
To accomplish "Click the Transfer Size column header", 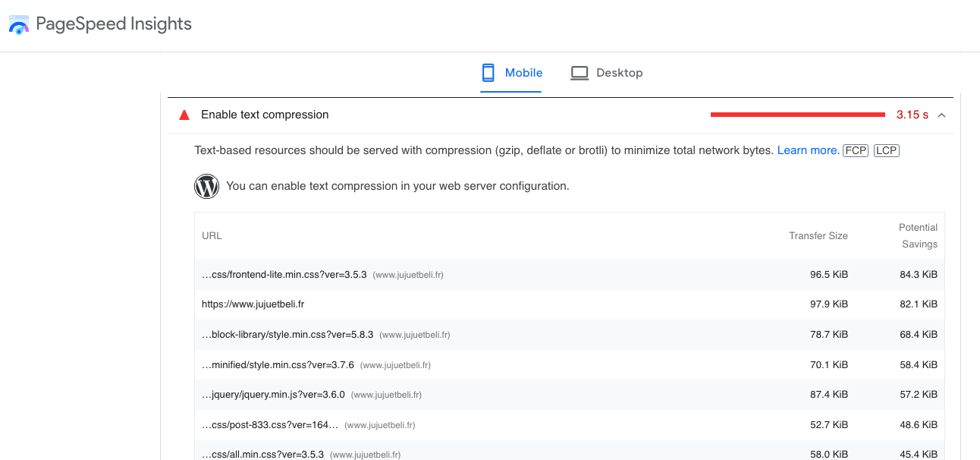I will pyautogui.click(x=818, y=236).
